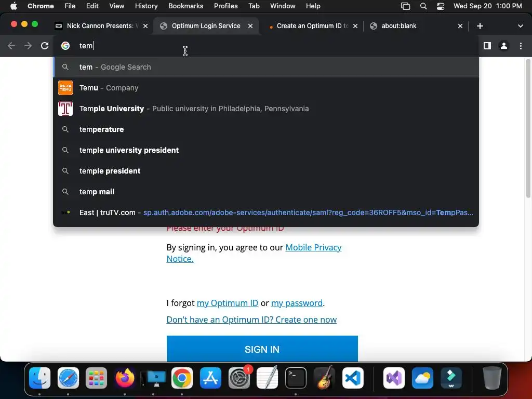
Task: Open Terminal from the dock
Action: [x=296, y=378]
